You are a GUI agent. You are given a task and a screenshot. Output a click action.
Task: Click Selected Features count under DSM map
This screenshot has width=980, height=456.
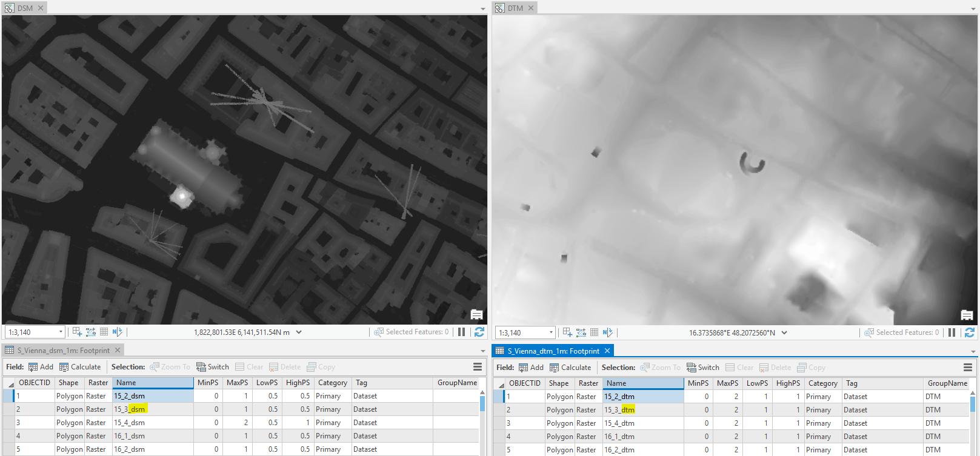[x=412, y=332]
